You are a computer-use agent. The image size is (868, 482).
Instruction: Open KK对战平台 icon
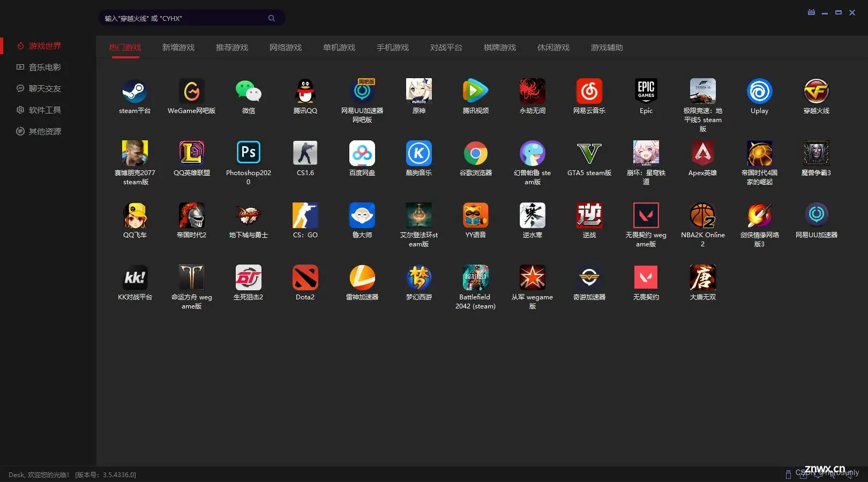134,278
